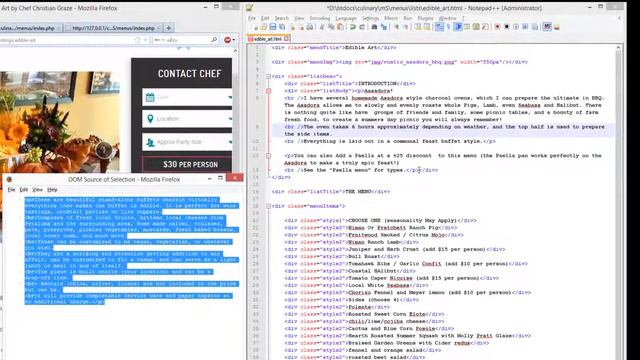640x360 pixels.
Task: Click the Save recorded macro icon
Action: [534, 27]
